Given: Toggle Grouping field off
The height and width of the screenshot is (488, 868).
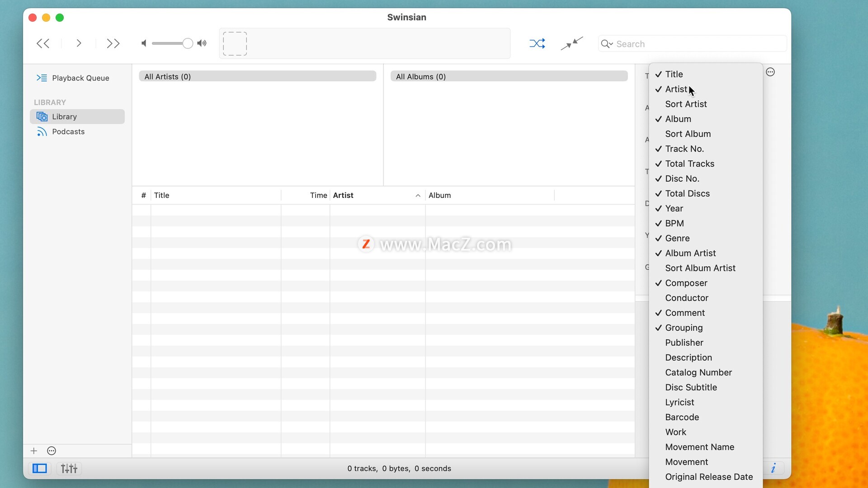Looking at the screenshot, I should pos(706,328).
